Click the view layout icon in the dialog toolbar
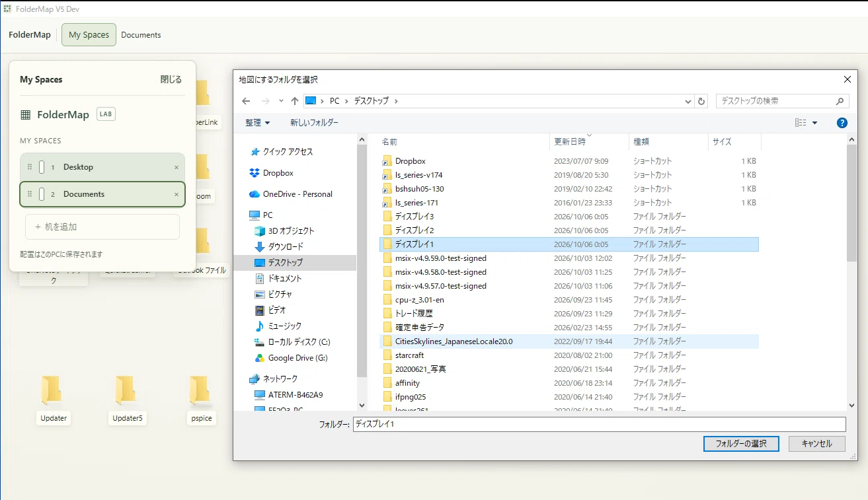Viewport: 868px width, 500px height. (x=801, y=123)
